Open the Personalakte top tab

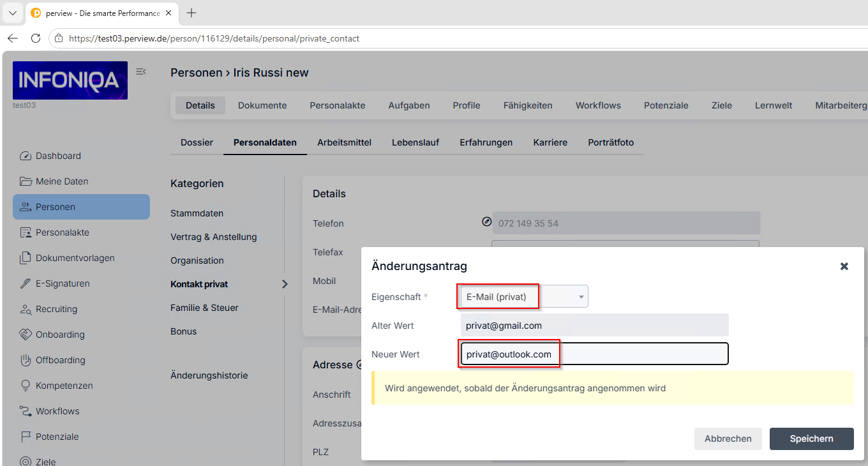click(338, 105)
